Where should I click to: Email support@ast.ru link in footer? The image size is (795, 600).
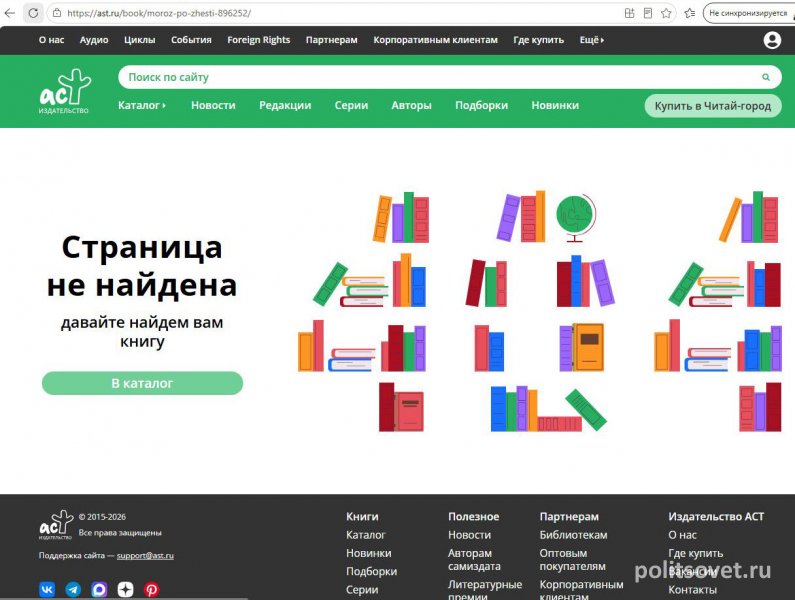pos(145,555)
